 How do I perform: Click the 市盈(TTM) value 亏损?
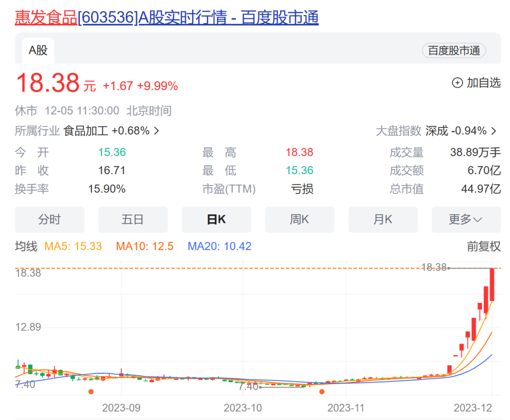(x=302, y=189)
